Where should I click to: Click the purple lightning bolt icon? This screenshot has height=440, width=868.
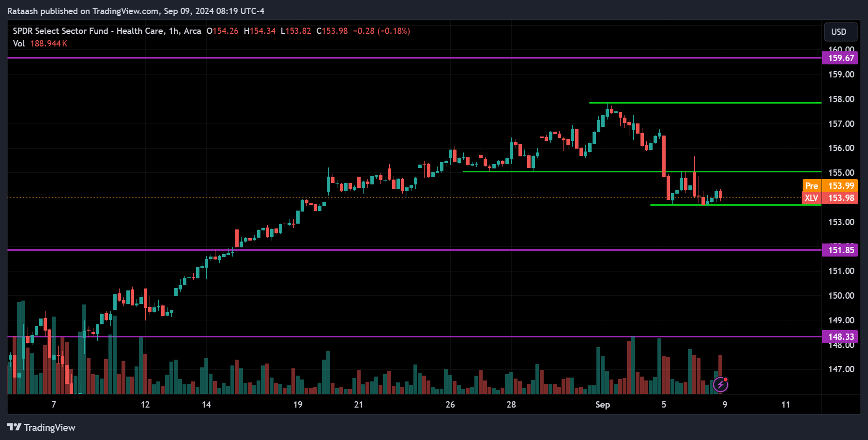tap(720, 384)
